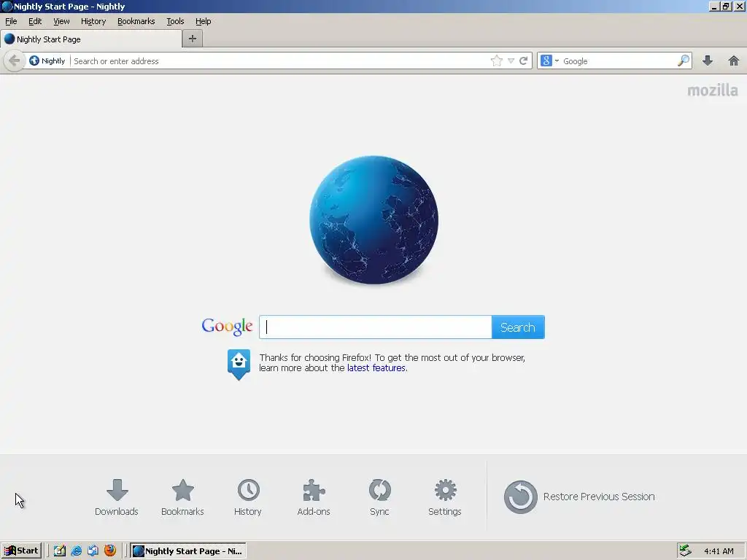The image size is (747, 560).
Task: Click the Nightly globe logo
Action: click(x=374, y=220)
